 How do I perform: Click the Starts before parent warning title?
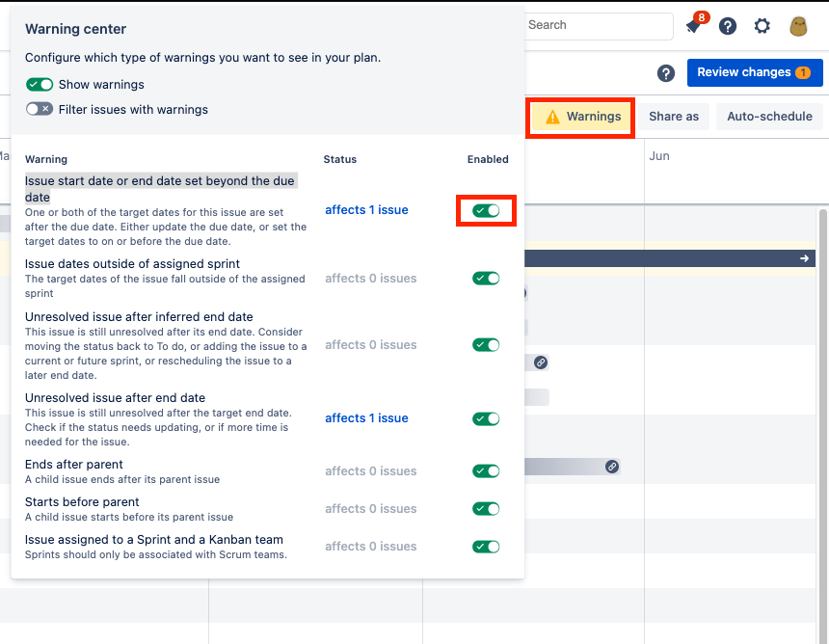[x=82, y=501]
